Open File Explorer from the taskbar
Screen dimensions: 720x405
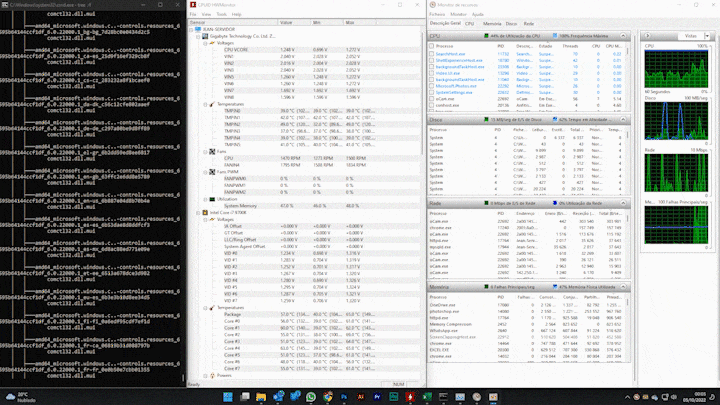coord(261,397)
